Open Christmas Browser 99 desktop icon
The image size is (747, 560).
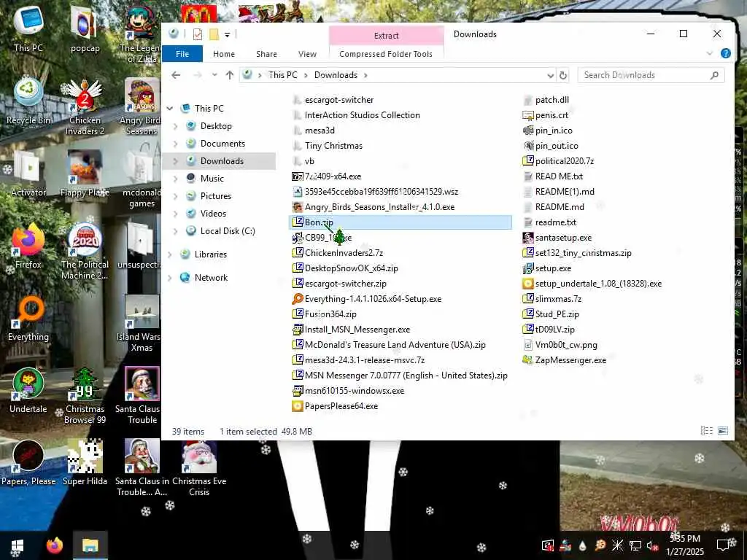[x=85, y=396]
